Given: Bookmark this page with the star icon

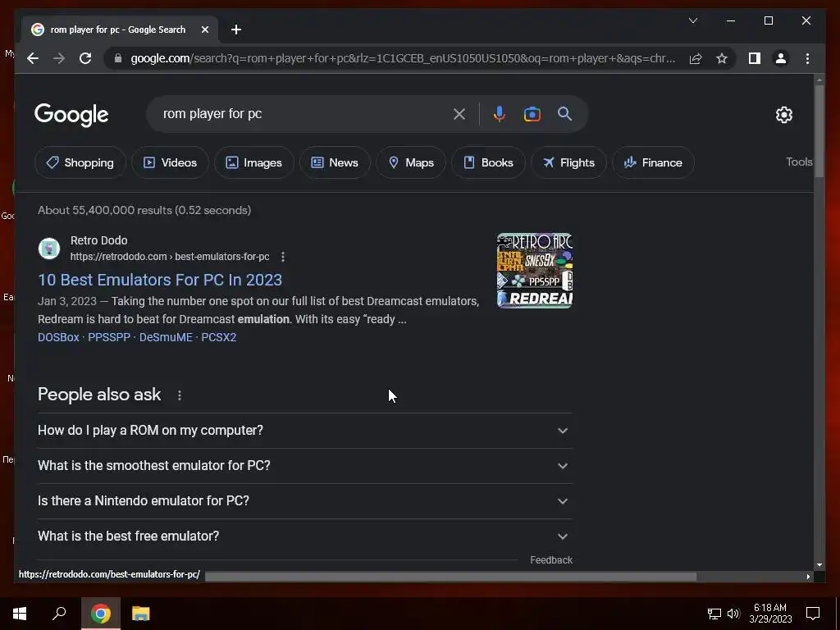Looking at the screenshot, I should pos(722,58).
